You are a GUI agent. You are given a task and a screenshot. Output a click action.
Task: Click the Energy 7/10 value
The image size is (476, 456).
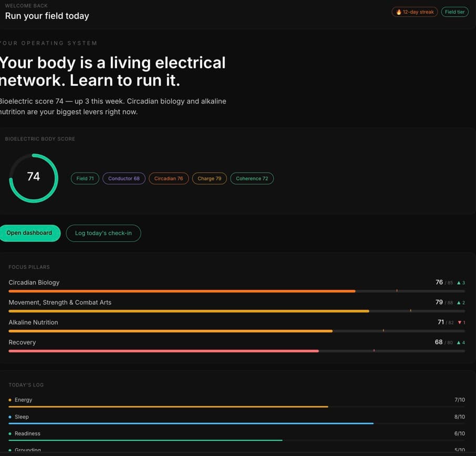(460, 400)
